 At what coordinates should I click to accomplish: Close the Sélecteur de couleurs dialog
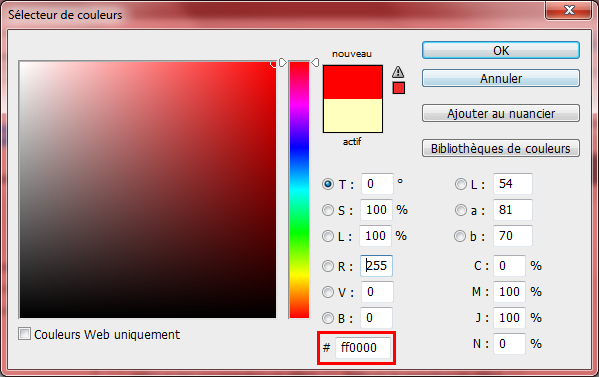coord(569,10)
